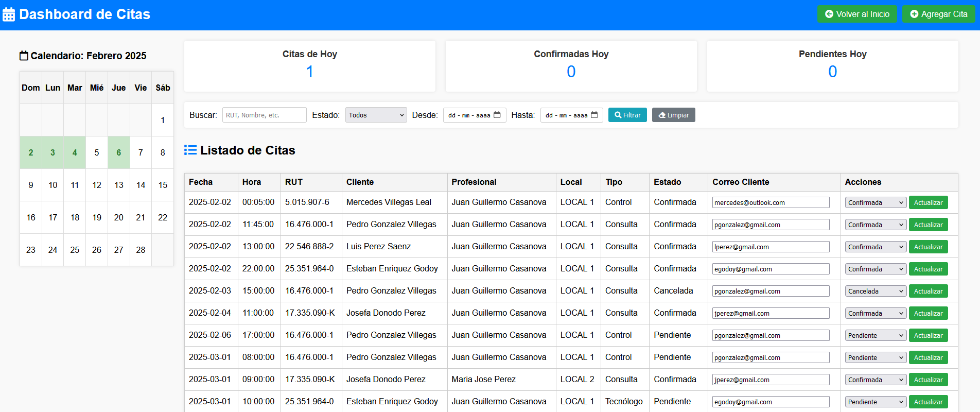This screenshot has width=980, height=412.
Task: Click Actualizar for the LOCAL 2 appointment
Action: click(928, 380)
